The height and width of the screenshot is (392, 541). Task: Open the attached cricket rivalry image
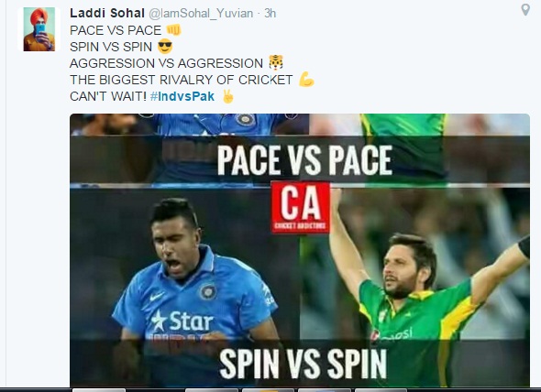(300, 250)
